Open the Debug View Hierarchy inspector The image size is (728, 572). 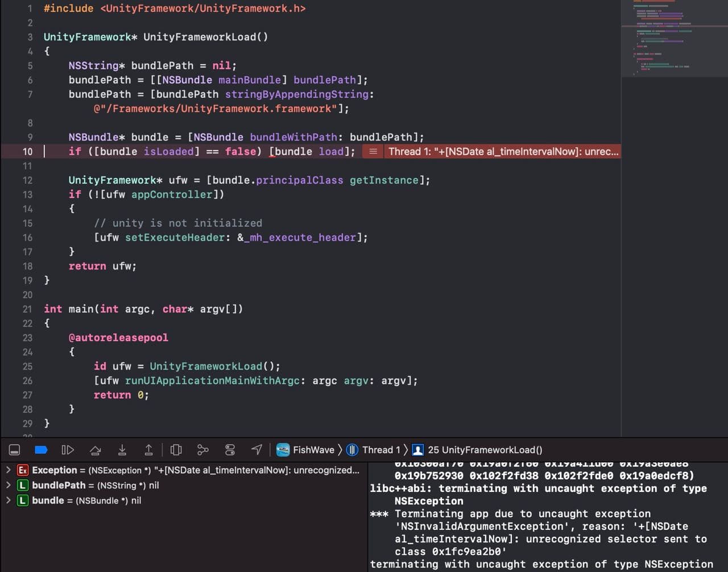[176, 449]
